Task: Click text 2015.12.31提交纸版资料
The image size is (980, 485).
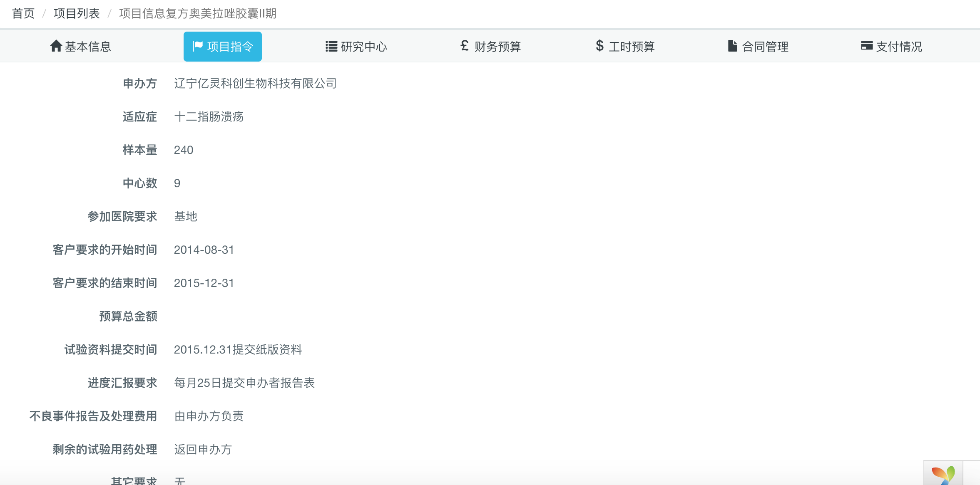Action: [x=238, y=349]
